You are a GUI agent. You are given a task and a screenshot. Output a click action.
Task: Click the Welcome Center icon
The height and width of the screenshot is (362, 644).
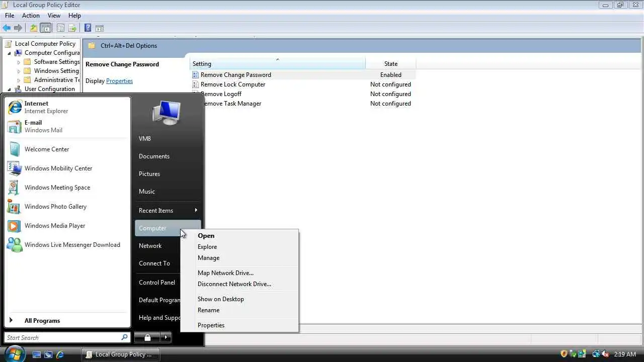(15, 149)
